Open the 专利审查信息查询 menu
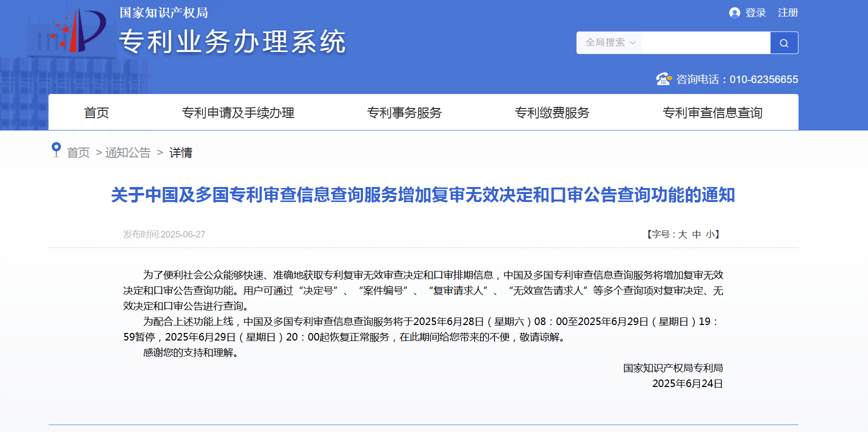Image resolution: width=868 pixels, height=432 pixels. point(712,113)
